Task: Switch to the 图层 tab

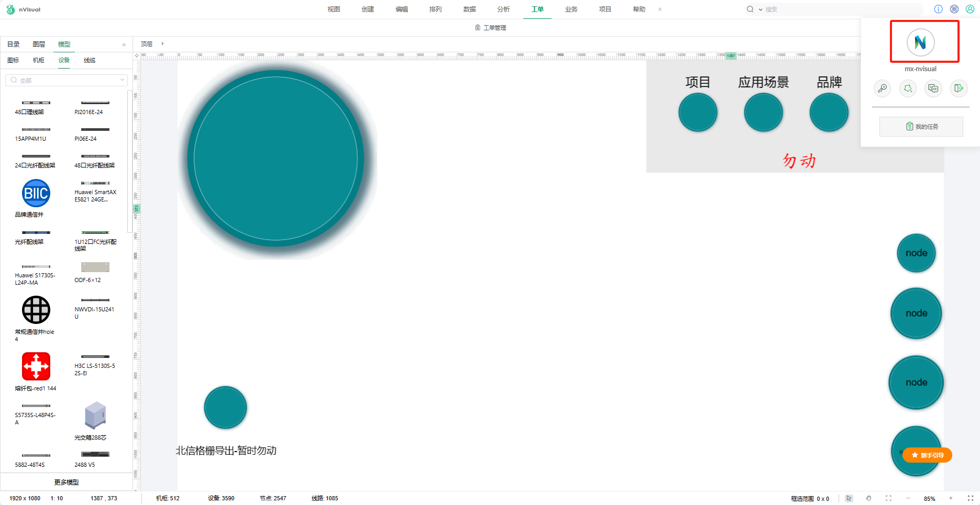Action: pyautogui.click(x=39, y=44)
